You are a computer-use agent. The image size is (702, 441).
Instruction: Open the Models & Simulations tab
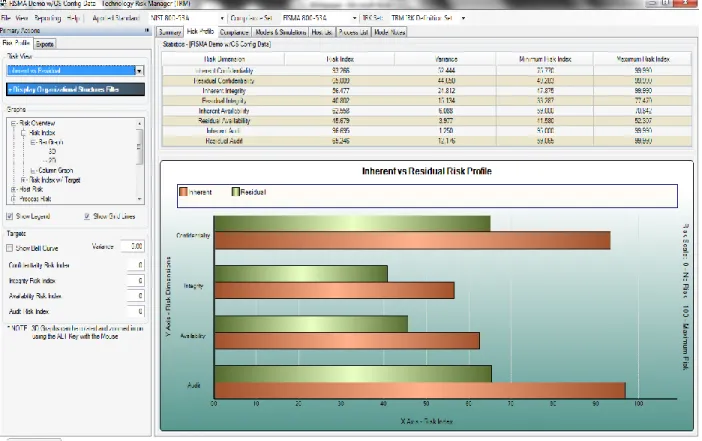click(281, 32)
